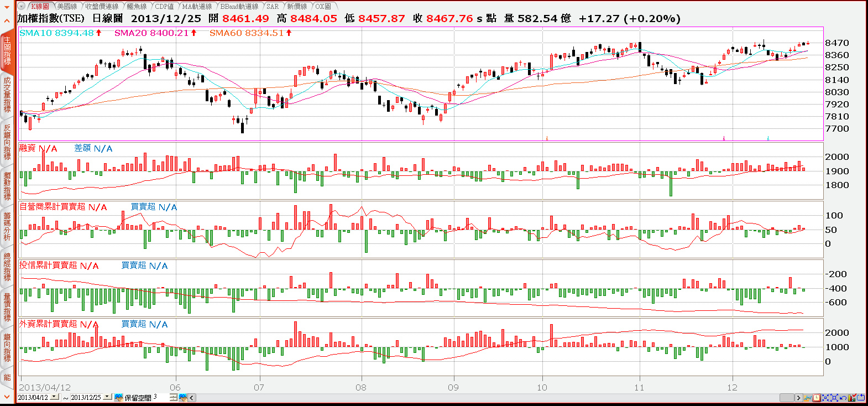Click the shrink (arrows inward) icon
The height and width of the screenshot is (406, 868).
(825, 397)
